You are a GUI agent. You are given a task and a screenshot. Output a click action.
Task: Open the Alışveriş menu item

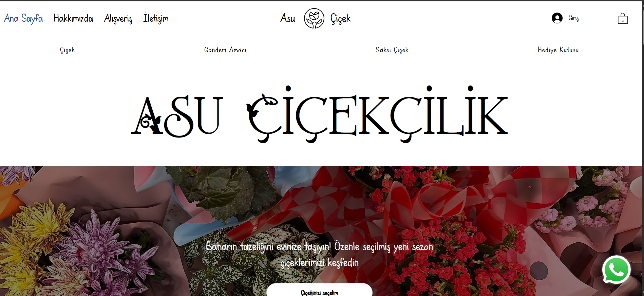[x=118, y=18]
